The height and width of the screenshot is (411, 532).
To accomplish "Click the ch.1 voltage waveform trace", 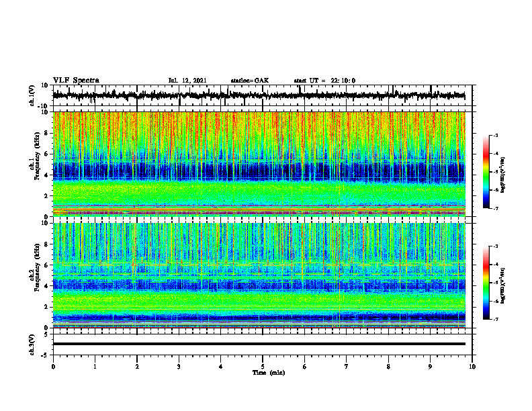I will [259, 95].
